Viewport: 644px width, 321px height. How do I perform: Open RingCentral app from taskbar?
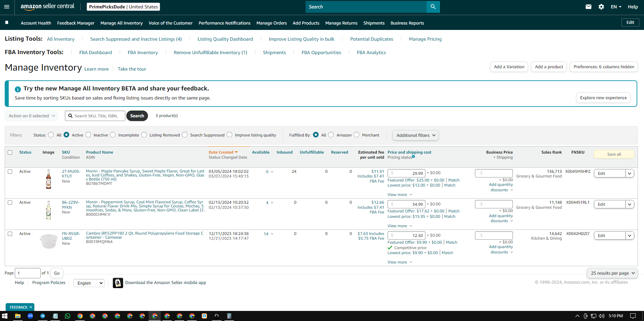click(204, 316)
